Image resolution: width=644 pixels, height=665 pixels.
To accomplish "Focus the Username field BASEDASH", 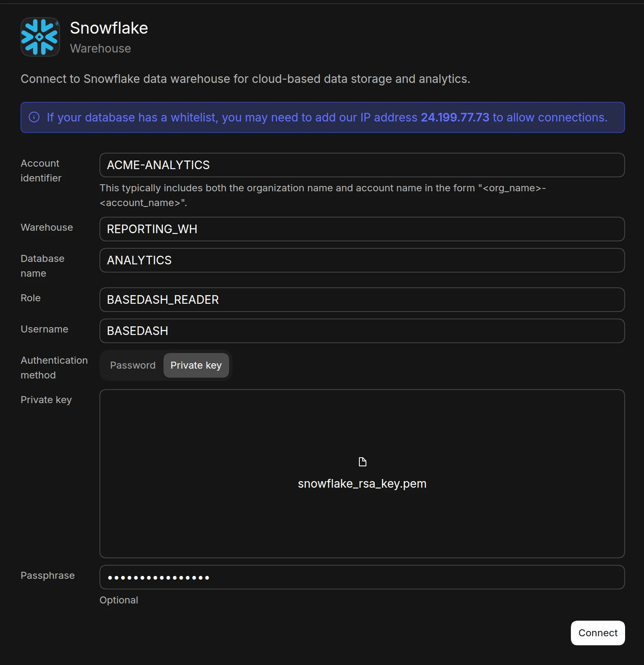I will pyautogui.click(x=362, y=331).
